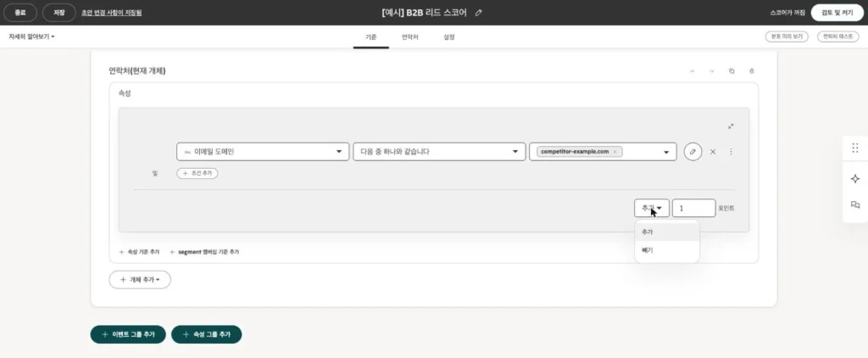Image resolution: width=868 pixels, height=358 pixels.
Task: Click the 분포 미리 보기 button
Action: (x=787, y=36)
